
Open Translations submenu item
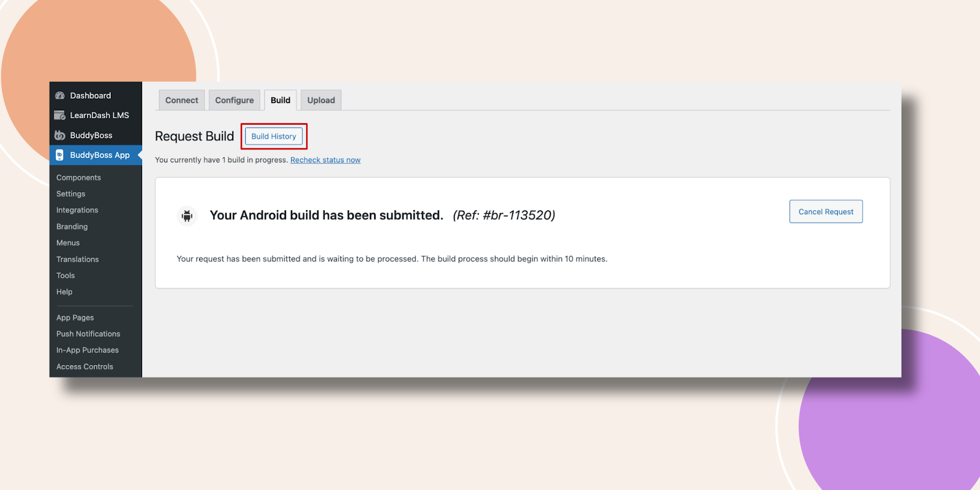tap(78, 260)
